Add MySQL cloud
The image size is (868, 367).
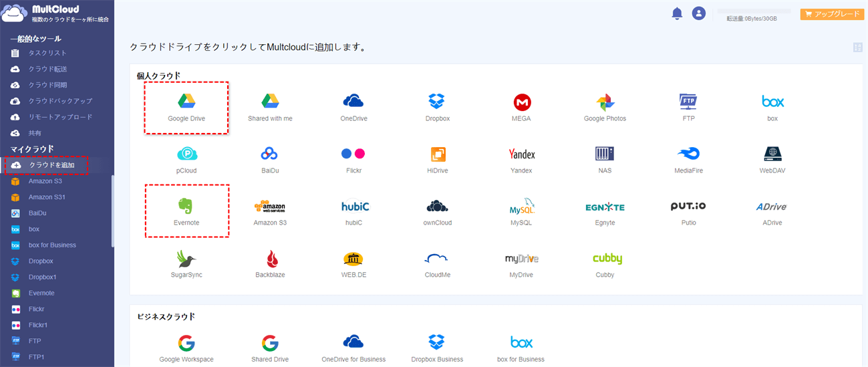[521, 211]
